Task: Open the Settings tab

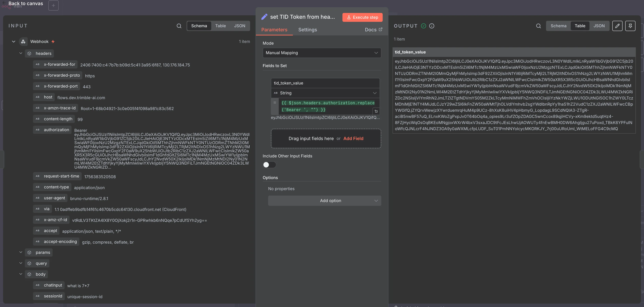Action: [308, 30]
